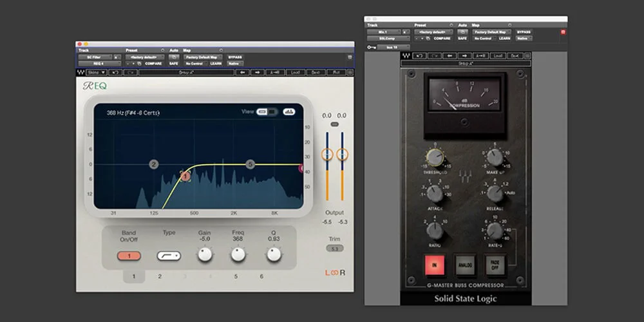Open filter Type selector for band 1
Image resolution: width=644 pixels, height=322 pixels.
(x=169, y=256)
